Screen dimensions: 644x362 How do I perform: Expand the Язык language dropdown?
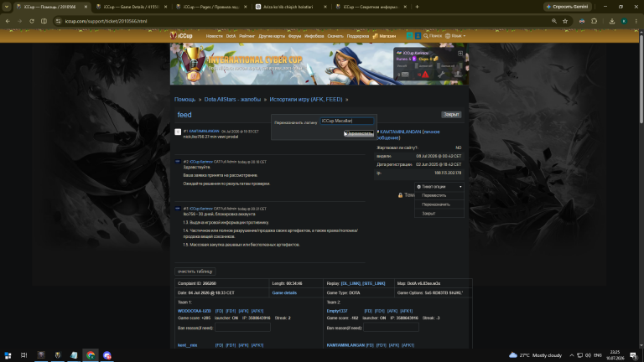455,36
